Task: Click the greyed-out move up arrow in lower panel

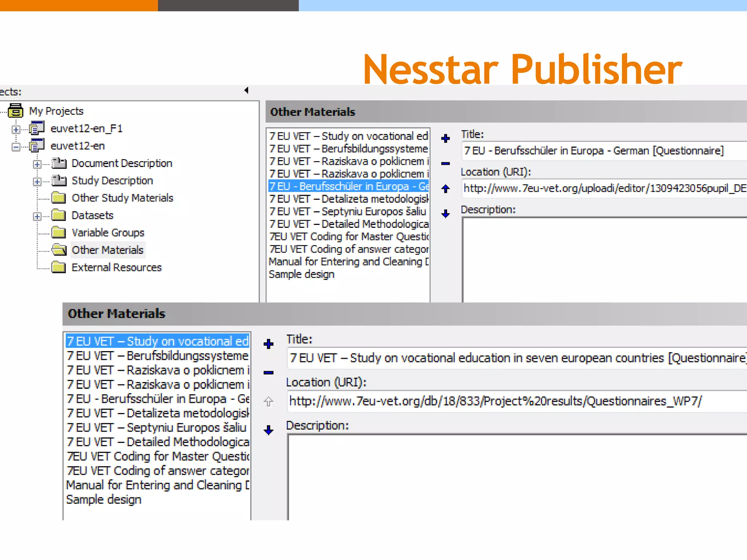Action: pos(269,401)
